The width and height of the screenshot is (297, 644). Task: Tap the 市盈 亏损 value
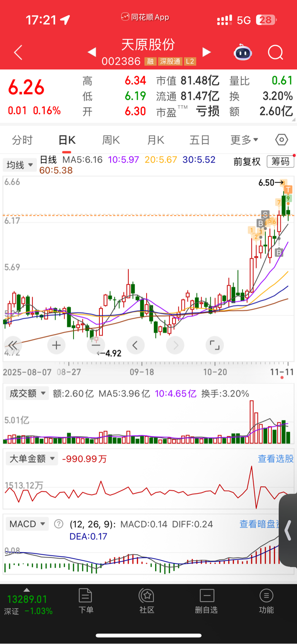[x=188, y=112]
